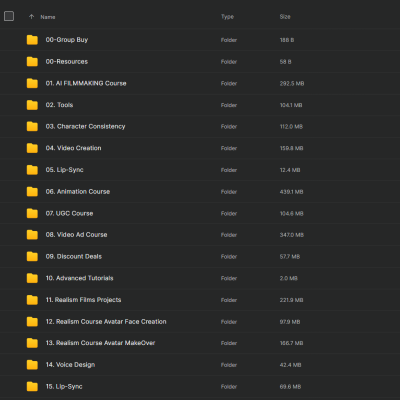400x400 pixels.
Task: Click the 13. Realism Course Avatar MakeOver icon
Action: 32,343
